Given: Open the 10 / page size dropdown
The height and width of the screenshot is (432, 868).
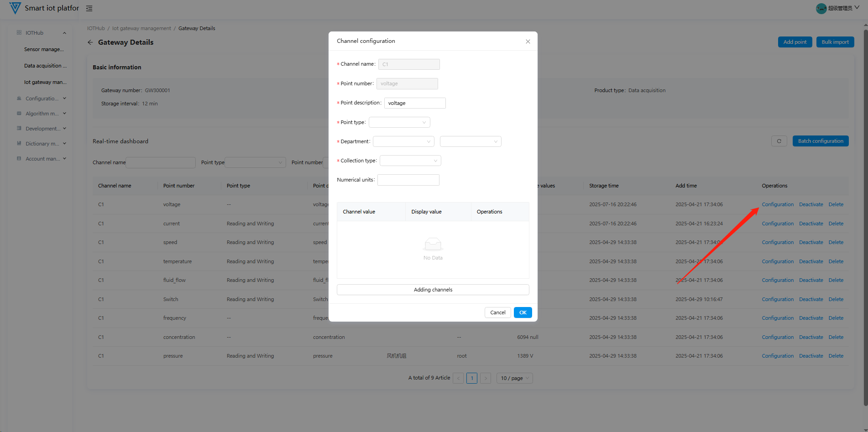Looking at the screenshot, I should [514, 378].
